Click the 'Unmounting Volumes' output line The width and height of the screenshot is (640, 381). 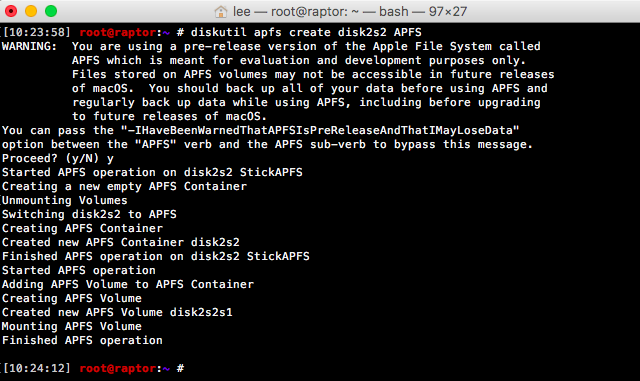click(x=64, y=201)
